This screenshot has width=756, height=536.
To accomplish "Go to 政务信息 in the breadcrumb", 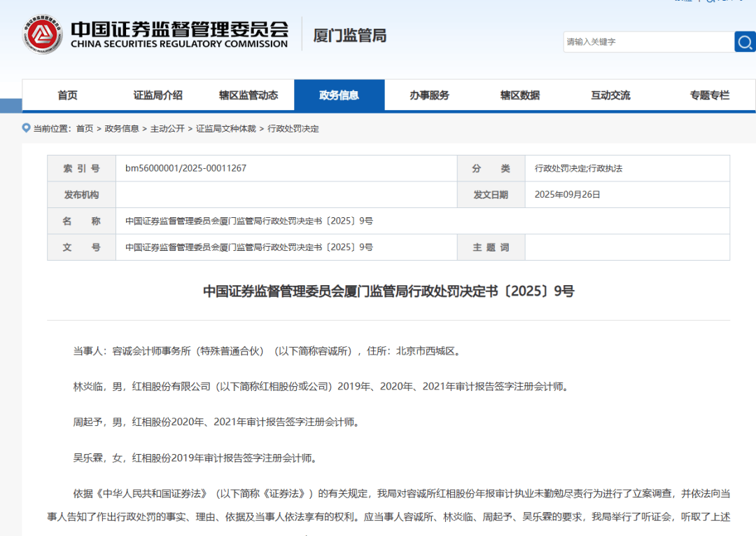I will pos(122,128).
